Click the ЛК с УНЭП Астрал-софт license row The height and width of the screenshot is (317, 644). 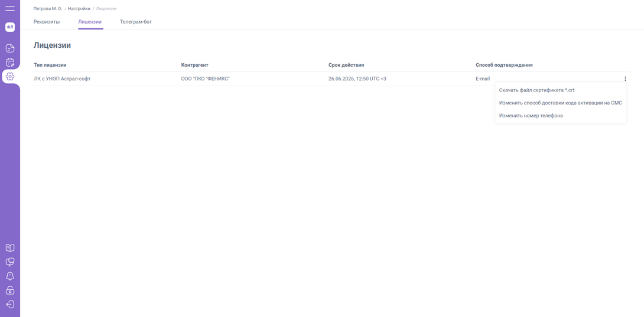[62, 79]
